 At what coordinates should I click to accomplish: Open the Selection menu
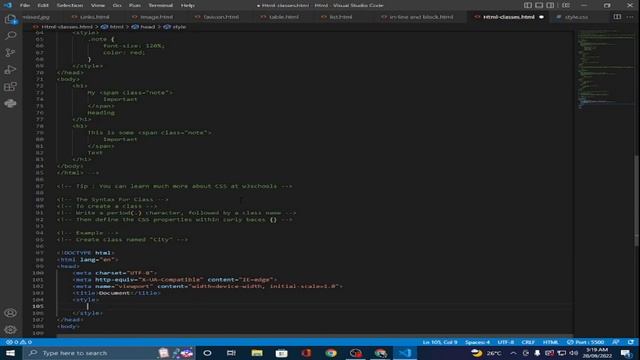[69, 5]
